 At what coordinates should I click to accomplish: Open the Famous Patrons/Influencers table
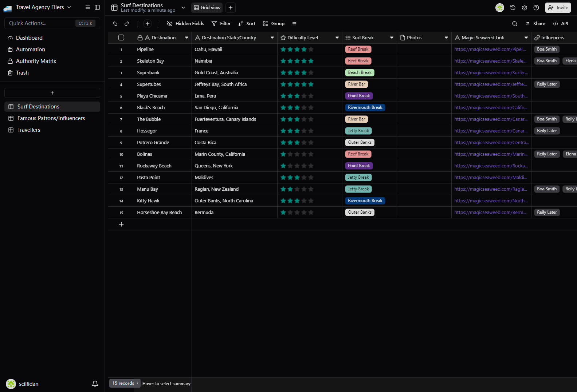(52, 118)
